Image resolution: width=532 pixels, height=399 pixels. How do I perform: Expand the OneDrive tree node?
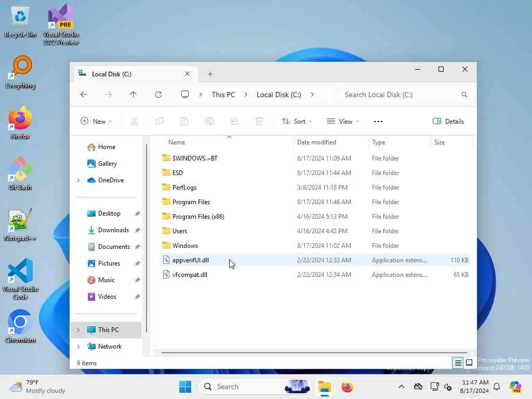click(x=78, y=180)
